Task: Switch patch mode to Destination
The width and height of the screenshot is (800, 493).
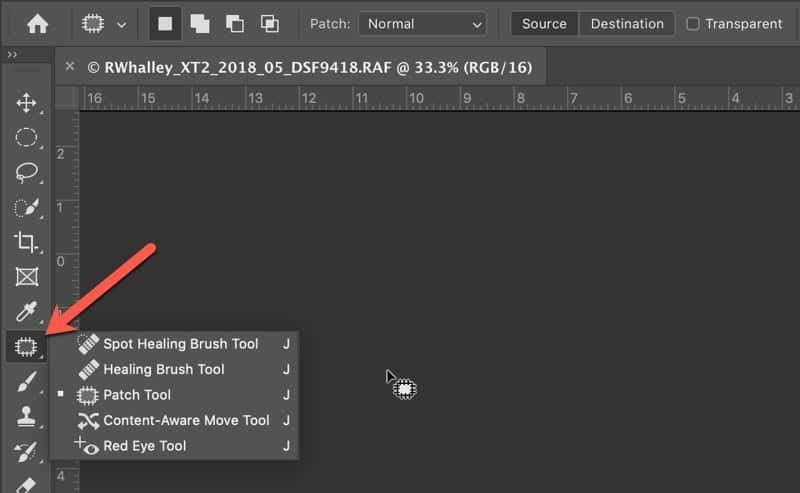Action: 626,24
